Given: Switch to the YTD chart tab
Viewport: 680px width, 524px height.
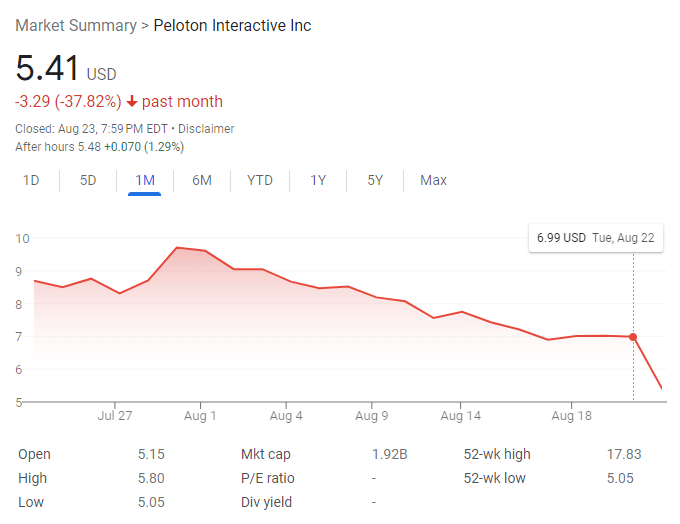Looking at the screenshot, I should pos(260,180).
